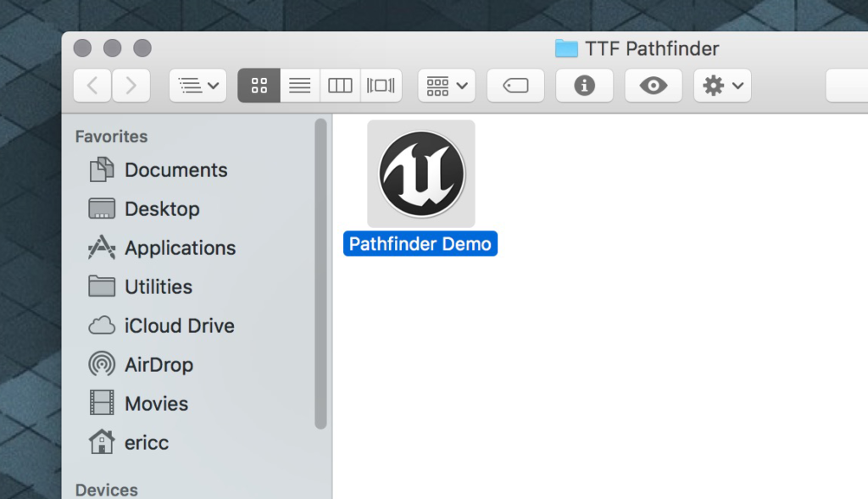Open the Get Info panel

coord(584,85)
